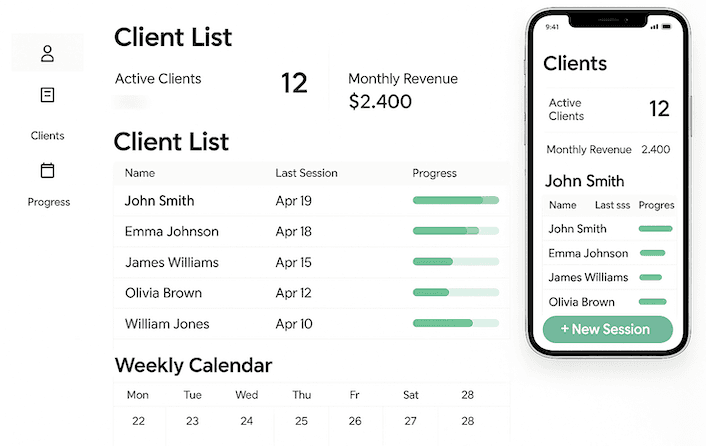Click John Smith's progress bar
Image resolution: width=706 pixels, height=446 pixels.
(x=455, y=201)
